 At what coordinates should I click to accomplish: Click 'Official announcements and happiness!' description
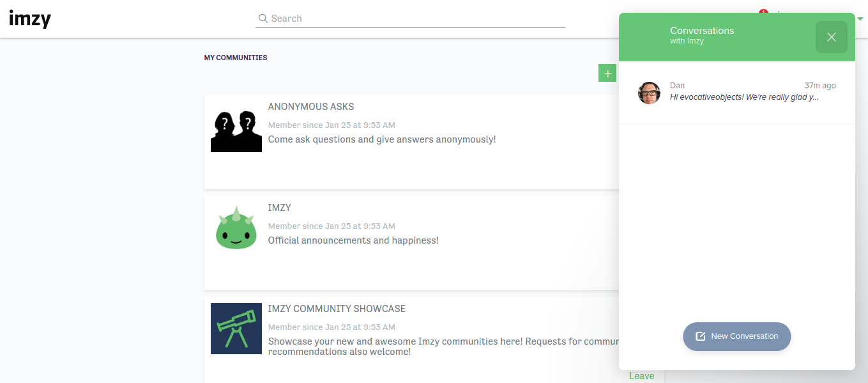[353, 240]
